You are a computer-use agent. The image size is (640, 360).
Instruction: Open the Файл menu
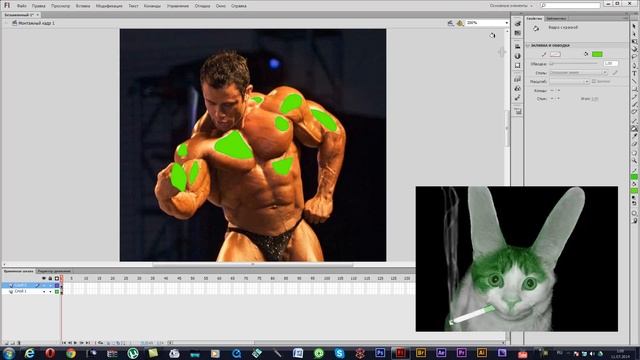[x=22, y=6]
